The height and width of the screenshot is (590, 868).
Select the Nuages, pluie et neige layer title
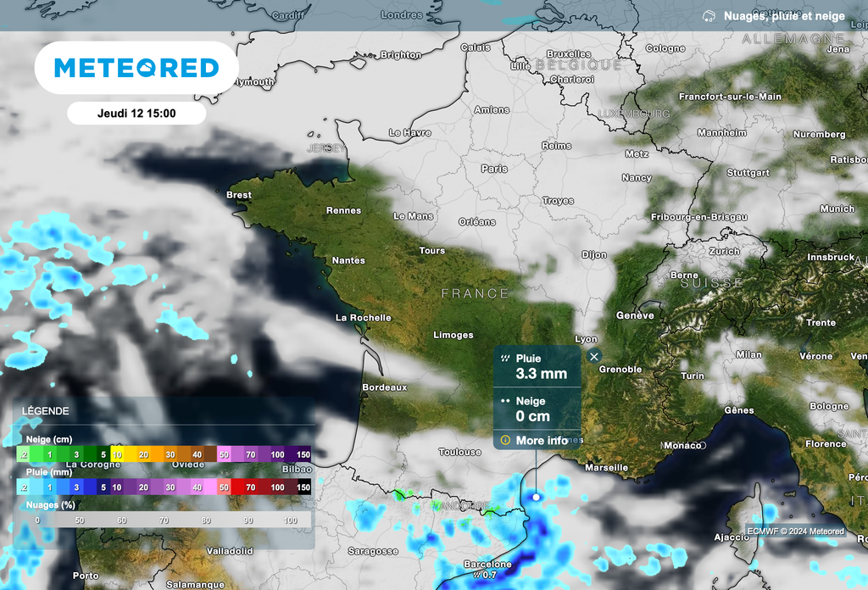(784, 16)
